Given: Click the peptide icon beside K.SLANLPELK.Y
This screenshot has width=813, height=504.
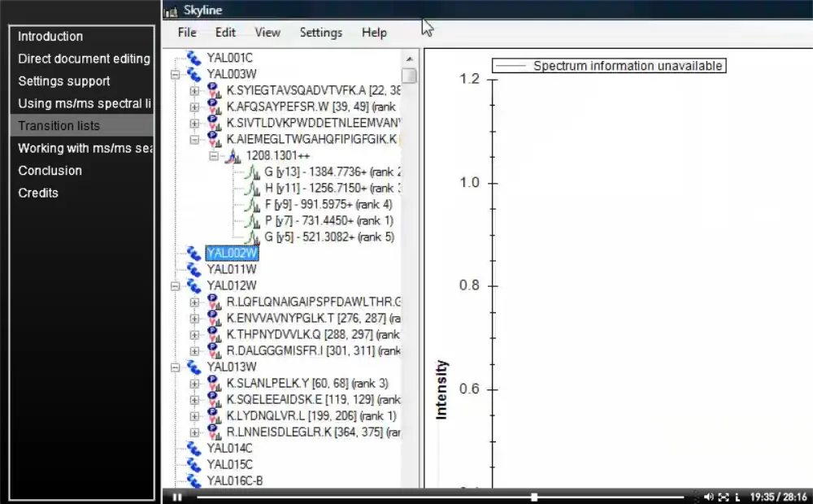Looking at the screenshot, I should click(x=214, y=383).
